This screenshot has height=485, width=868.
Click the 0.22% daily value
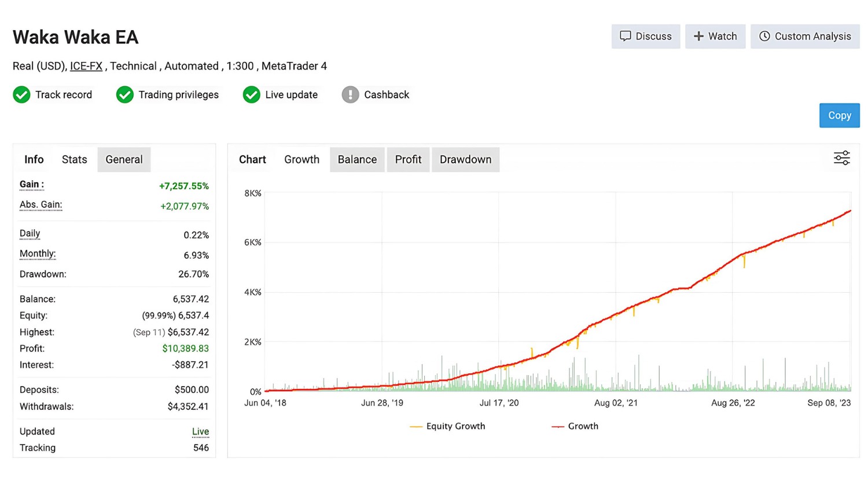pyautogui.click(x=196, y=235)
